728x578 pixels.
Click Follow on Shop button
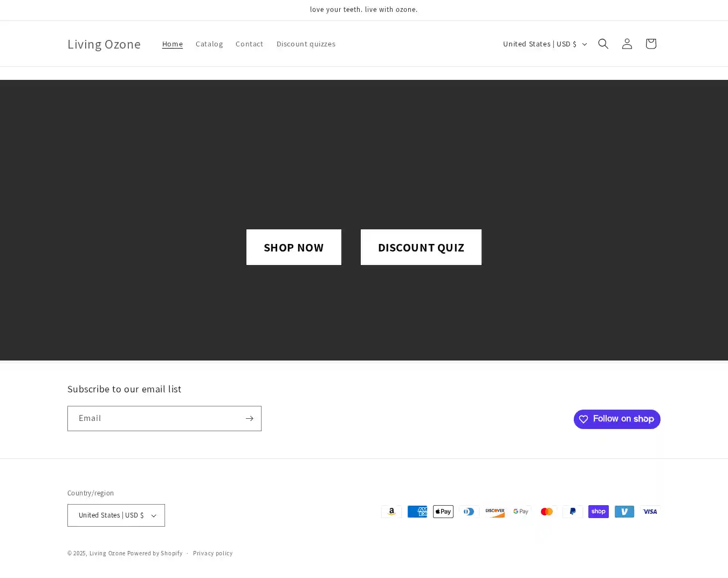click(617, 419)
